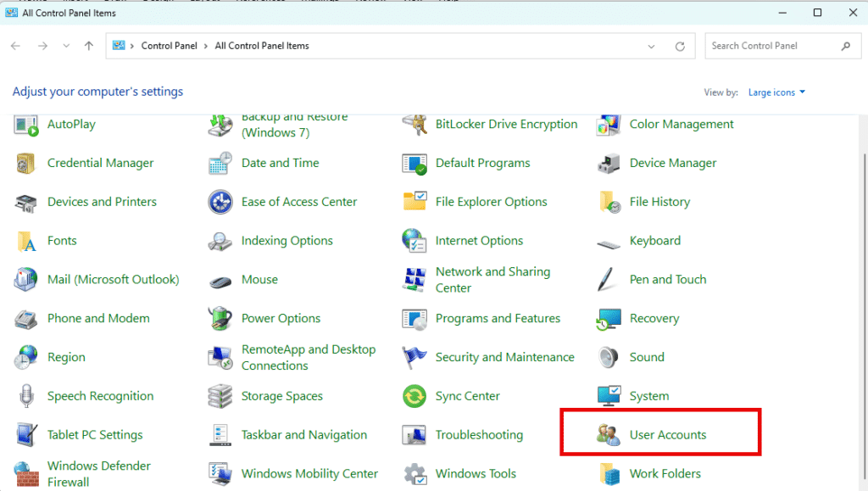Open the Fonts folder icon
The width and height of the screenshot is (868, 491).
[x=25, y=242]
